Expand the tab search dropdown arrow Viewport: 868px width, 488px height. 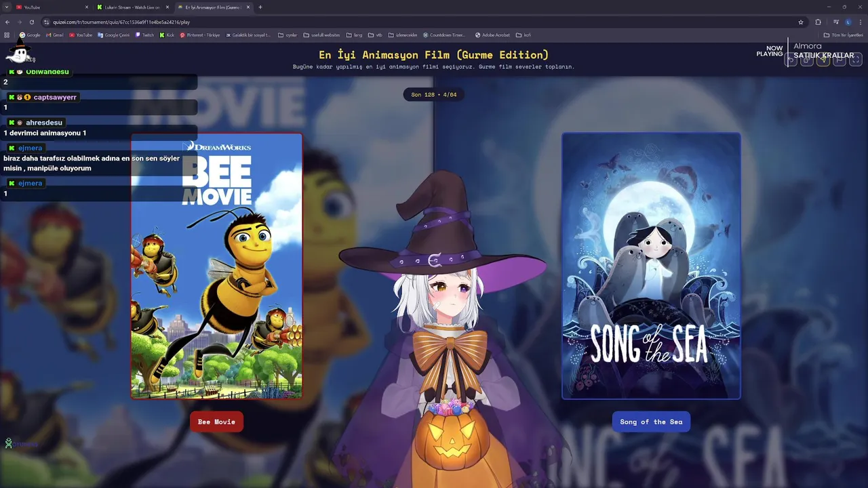[7, 7]
